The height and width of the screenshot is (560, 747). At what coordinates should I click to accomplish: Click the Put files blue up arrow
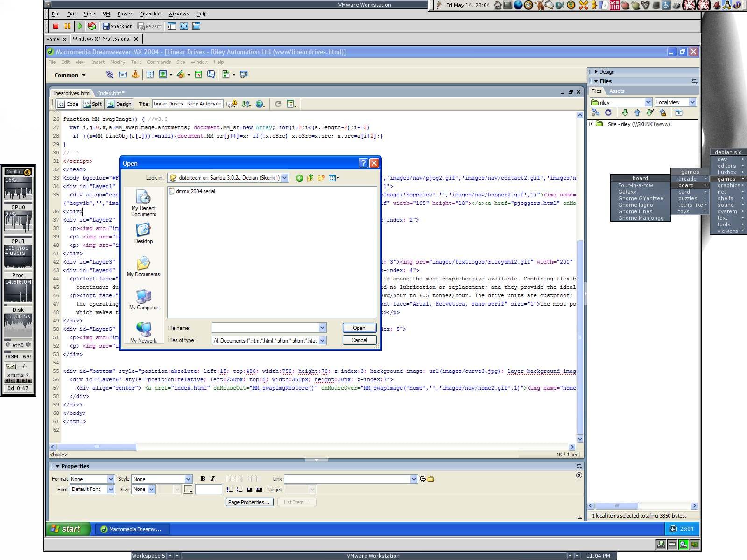click(x=637, y=112)
